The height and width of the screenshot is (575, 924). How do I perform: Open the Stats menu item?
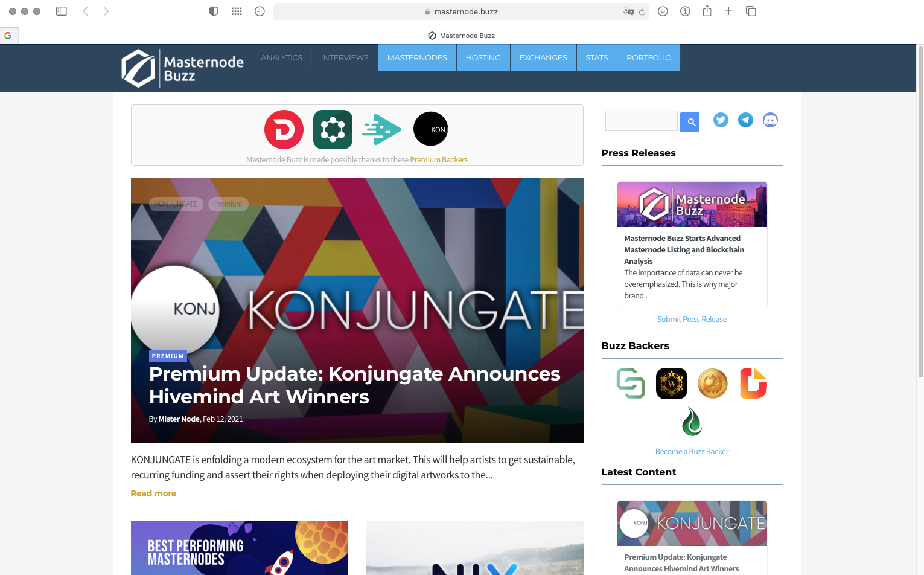597,58
